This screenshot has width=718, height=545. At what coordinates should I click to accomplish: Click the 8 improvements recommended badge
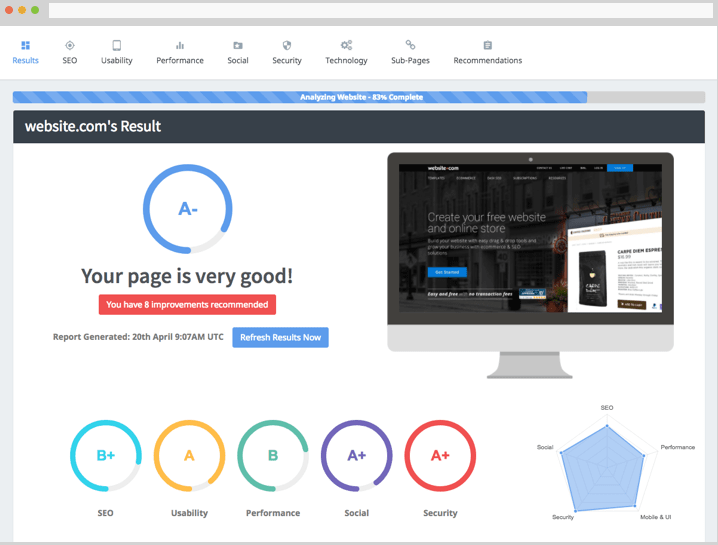click(x=187, y=305)
